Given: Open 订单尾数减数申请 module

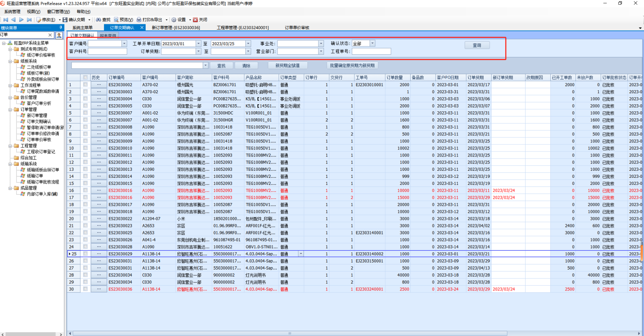Looking at the screenshot, I should point(43,91).
